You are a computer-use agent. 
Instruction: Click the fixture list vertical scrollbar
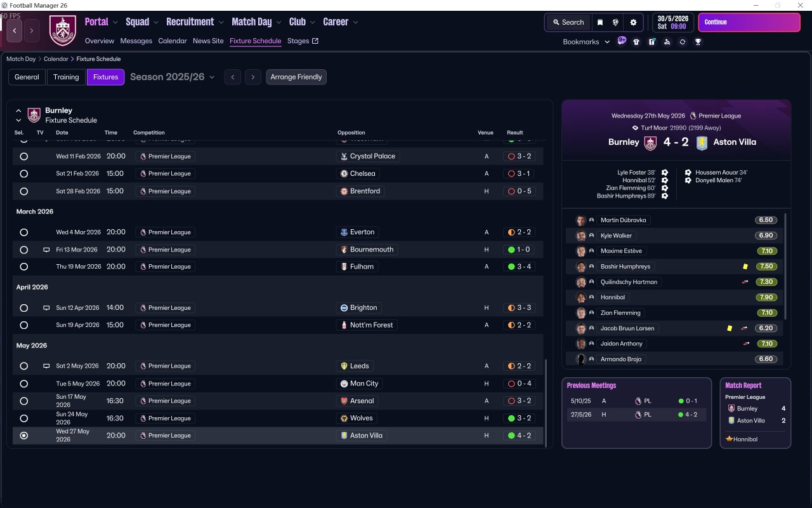point(546,403)
